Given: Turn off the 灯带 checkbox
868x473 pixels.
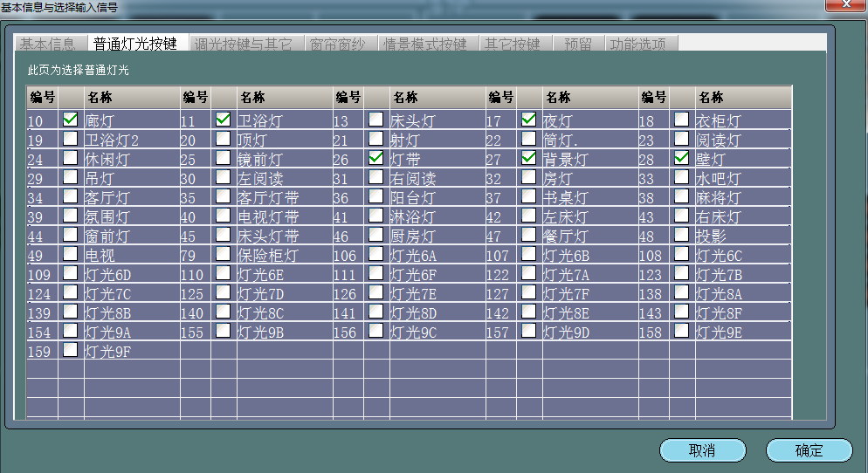Looking at the screenshot, I should click(375, 158).
